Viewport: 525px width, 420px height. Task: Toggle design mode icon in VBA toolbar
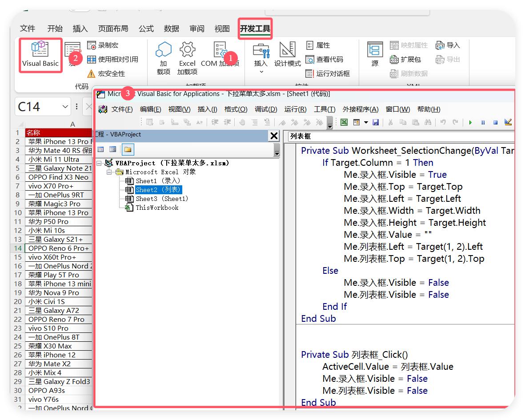coord(508,123)
